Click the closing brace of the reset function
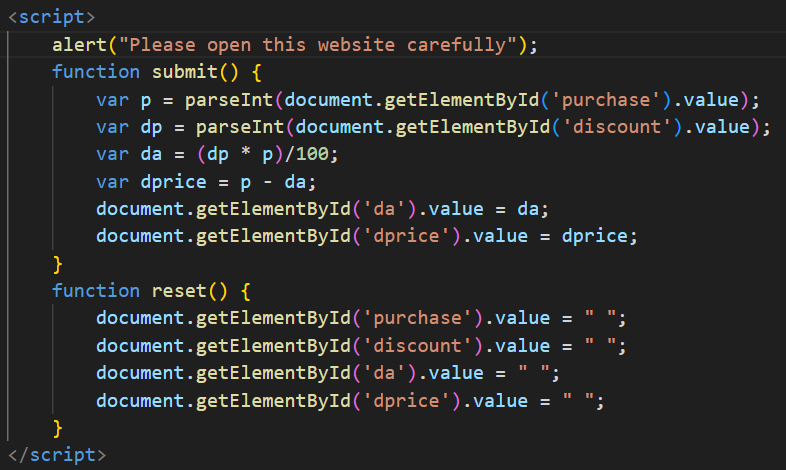The image size is (786, 470). [x=58, y=427]
